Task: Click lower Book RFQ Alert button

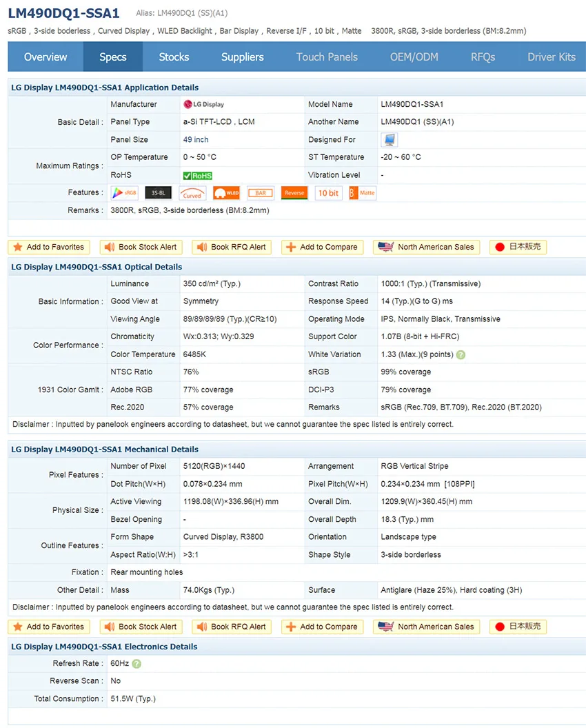Action: tap(232, 627)
